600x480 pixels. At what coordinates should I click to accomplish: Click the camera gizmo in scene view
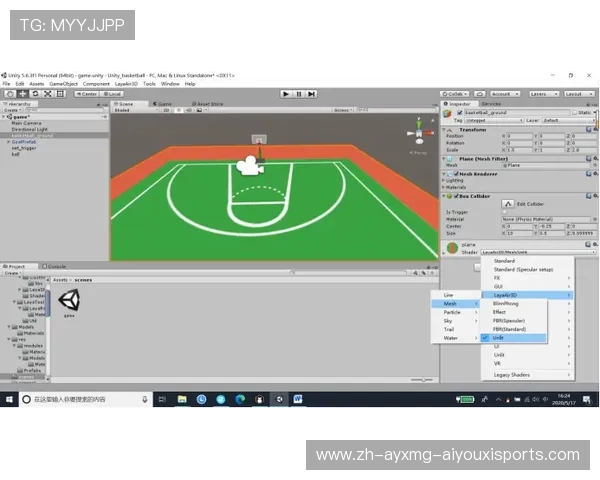tap(247, 165)
